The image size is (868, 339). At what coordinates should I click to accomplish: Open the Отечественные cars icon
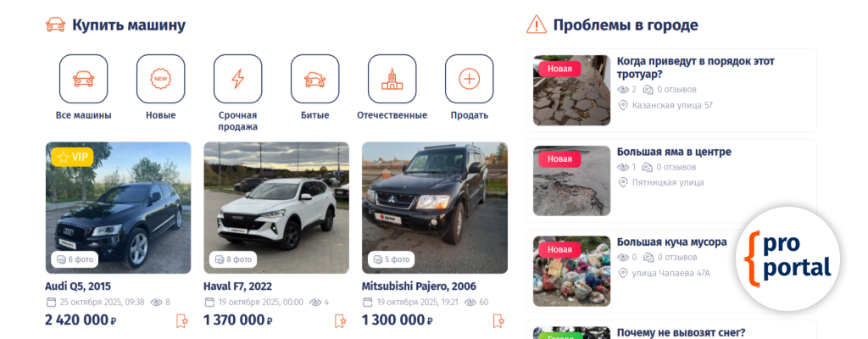point(392,79)
